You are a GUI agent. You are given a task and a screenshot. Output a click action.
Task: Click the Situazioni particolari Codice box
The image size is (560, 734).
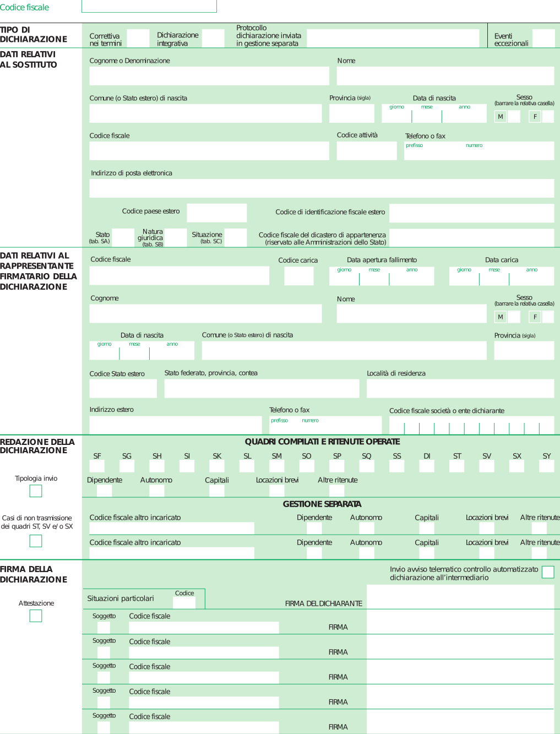tap(184, 602)
